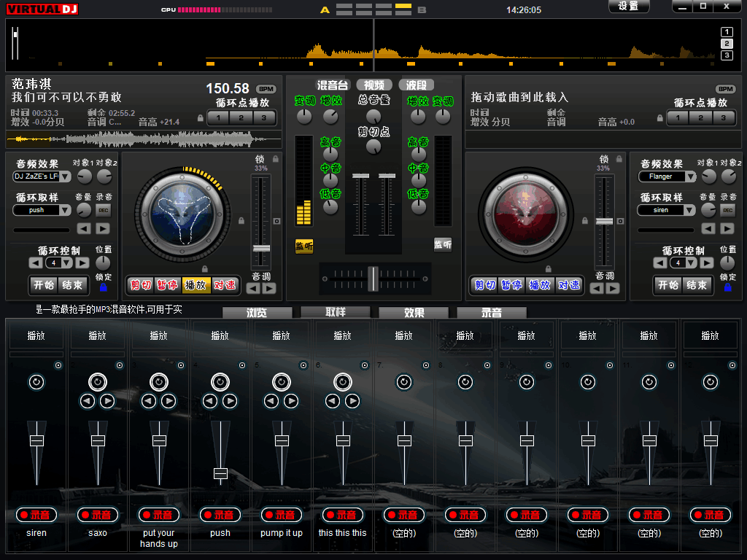
Task: Open the Flanger effect dropdown on right deck
Action: 690,176
